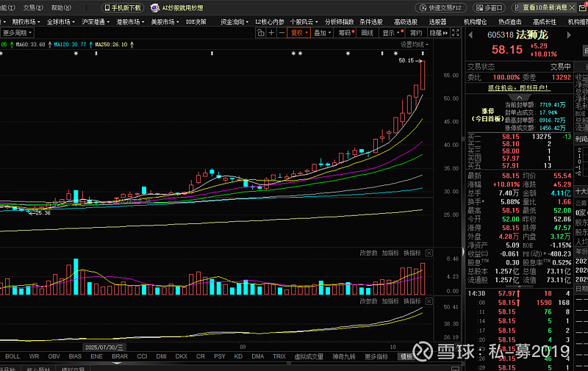Open 多窗口 multi-window

[490, 7]
